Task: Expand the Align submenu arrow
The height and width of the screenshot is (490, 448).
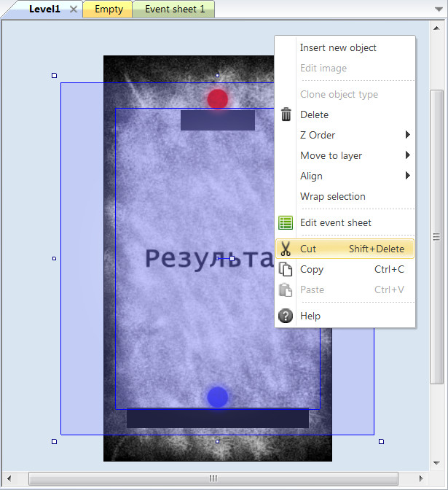Action: click(x=408, y=176)
